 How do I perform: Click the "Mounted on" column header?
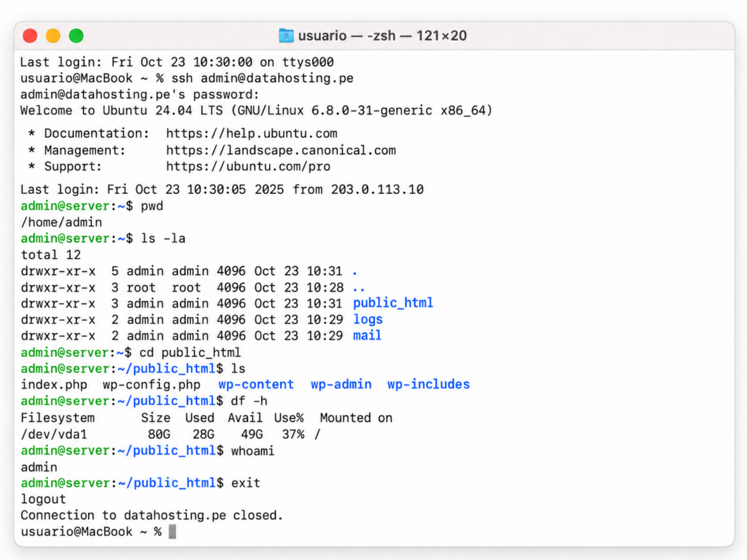(x=356, y=418)
